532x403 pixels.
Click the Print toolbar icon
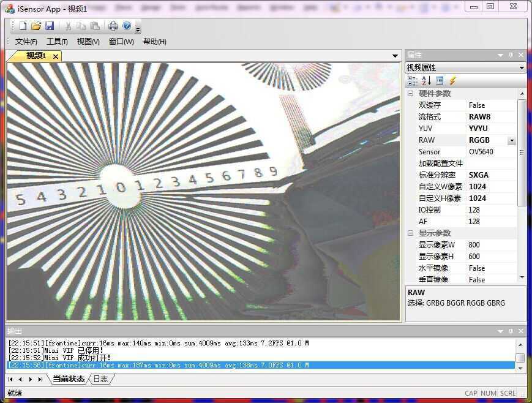tap(113, 26)
